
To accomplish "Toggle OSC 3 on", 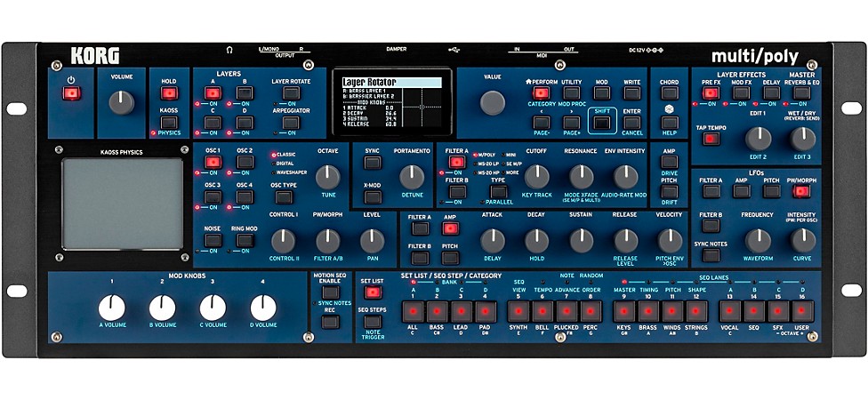I will (213, 197).
